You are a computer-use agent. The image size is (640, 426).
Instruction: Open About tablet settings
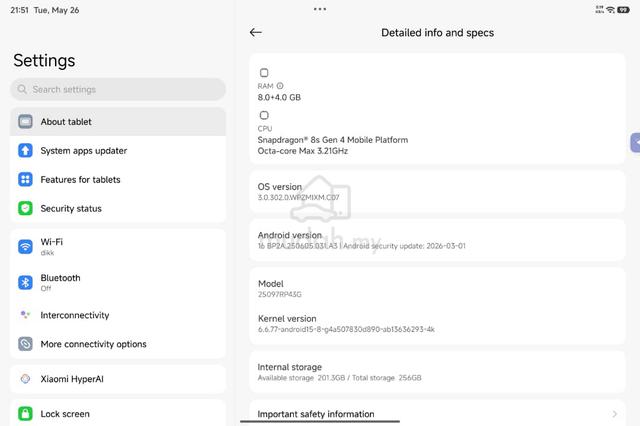point(118,122)
